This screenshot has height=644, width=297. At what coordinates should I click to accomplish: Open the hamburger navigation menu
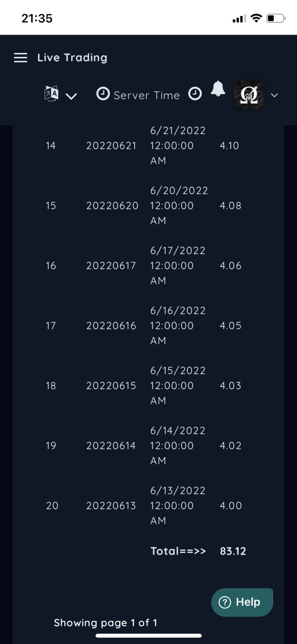[x=20, y=58]
